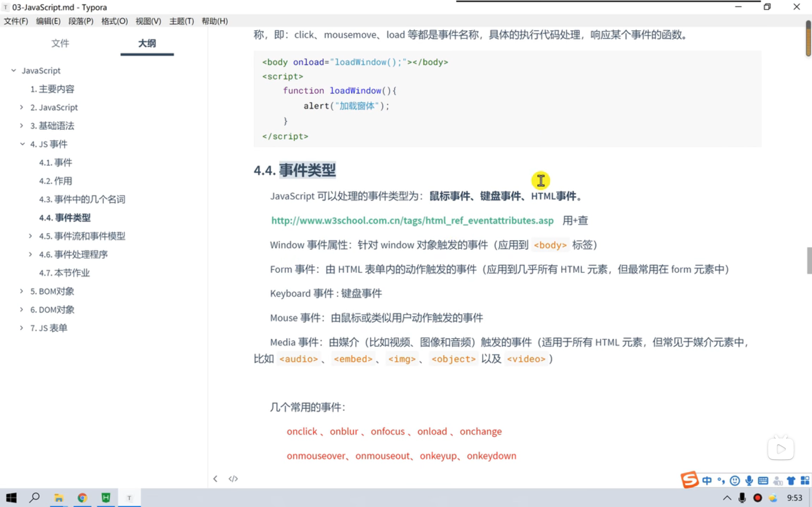This screenshot has width=812, height=507.
Task: Open the soft keyboard from Sogou toolbar
Action: pos(763,480)
